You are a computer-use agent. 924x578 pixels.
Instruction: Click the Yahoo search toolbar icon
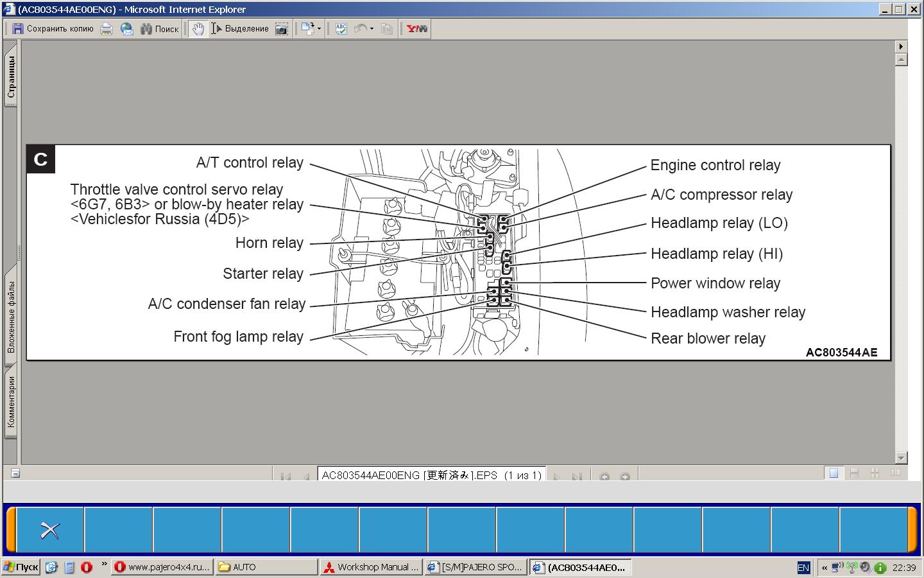(416, 29)
